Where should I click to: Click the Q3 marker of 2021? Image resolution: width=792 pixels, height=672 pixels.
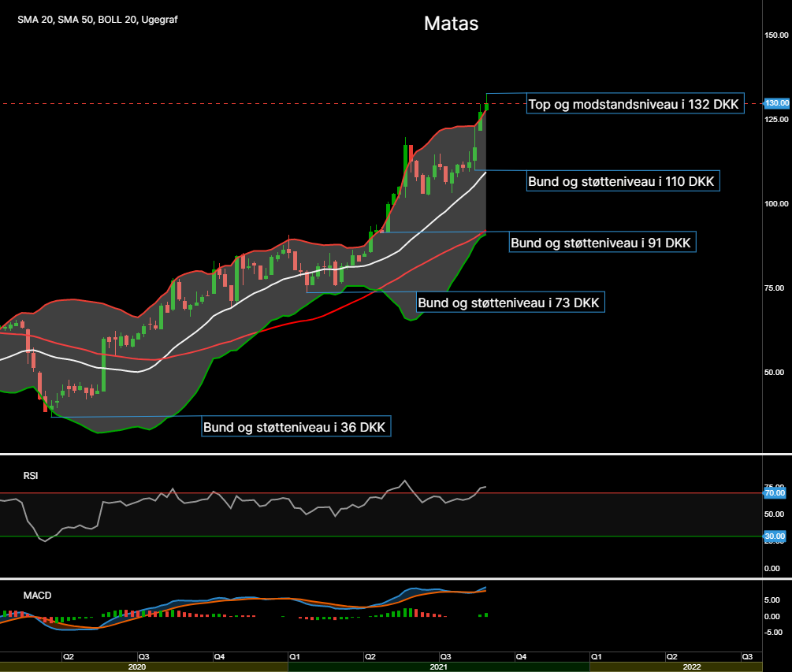[x=445, y=657]
